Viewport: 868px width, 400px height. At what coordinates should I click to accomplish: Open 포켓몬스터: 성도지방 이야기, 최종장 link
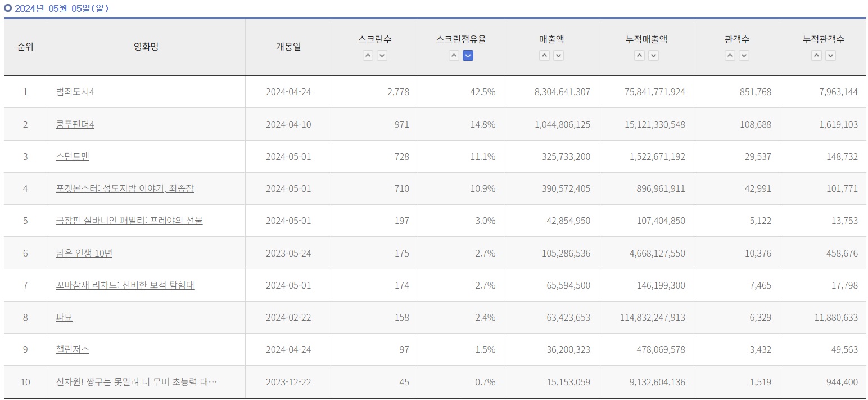pyautogui.click(x=125, y=188)
